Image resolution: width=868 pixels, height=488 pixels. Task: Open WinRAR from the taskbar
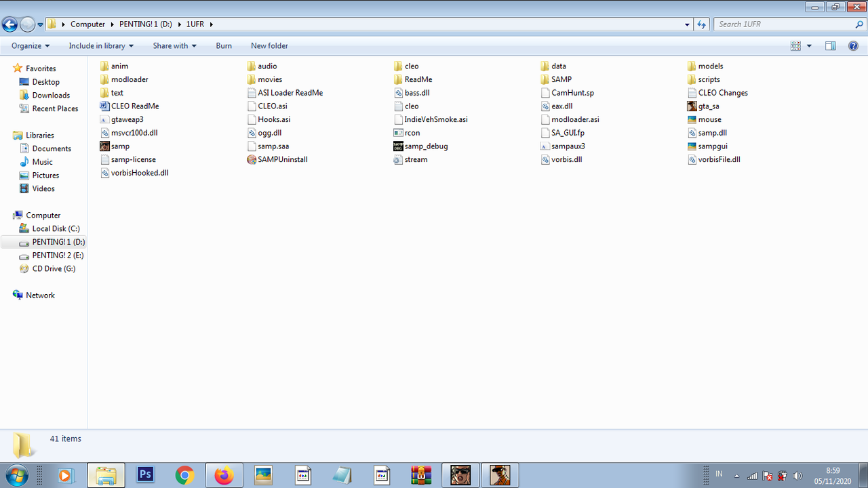(x=421, y=475)
